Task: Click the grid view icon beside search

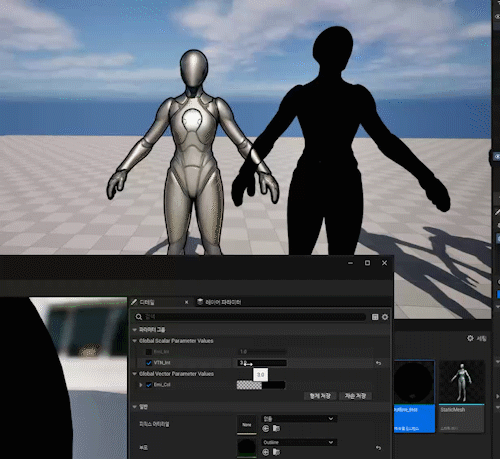Action: [x=375, y=317]
